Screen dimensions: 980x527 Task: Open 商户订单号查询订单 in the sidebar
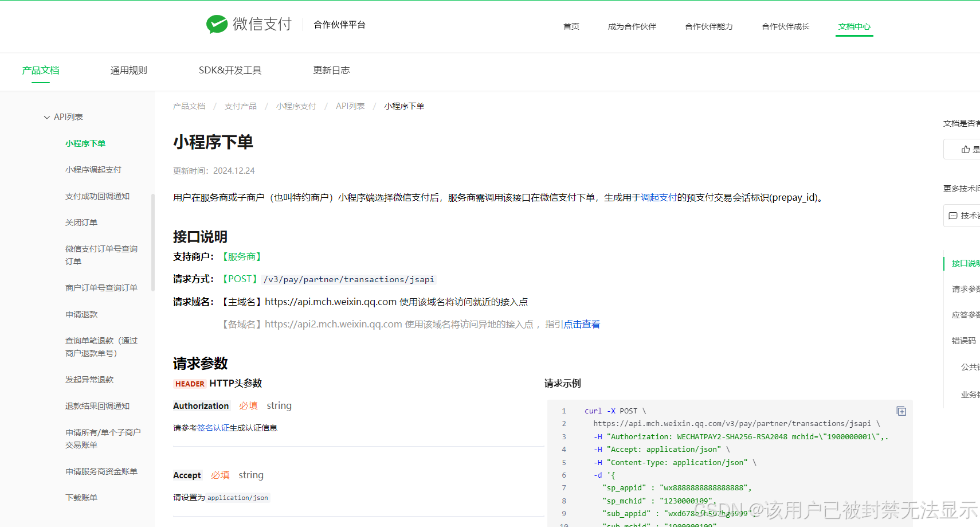pyautogui.click(x=101, y=288)
